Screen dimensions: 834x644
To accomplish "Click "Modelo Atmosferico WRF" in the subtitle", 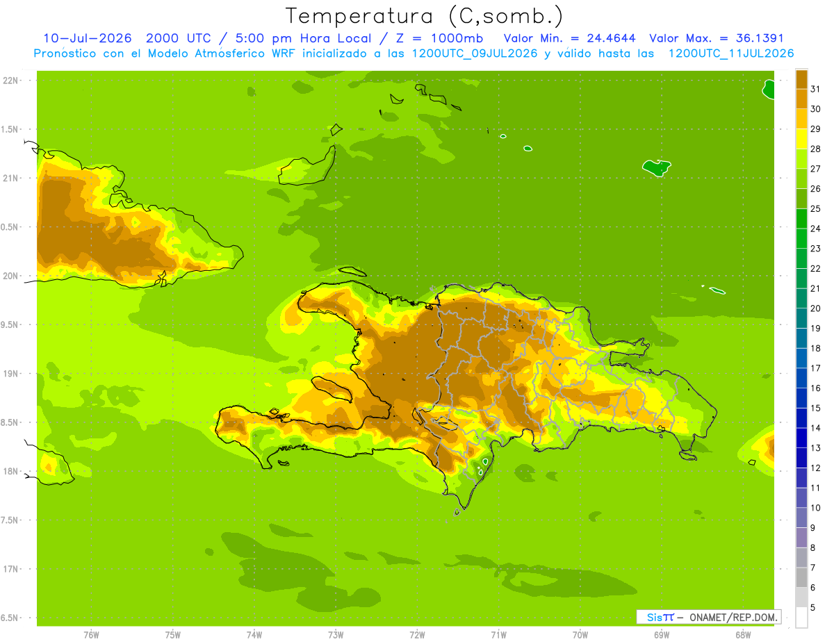I will pyautogui.click(x=224, y=53).
